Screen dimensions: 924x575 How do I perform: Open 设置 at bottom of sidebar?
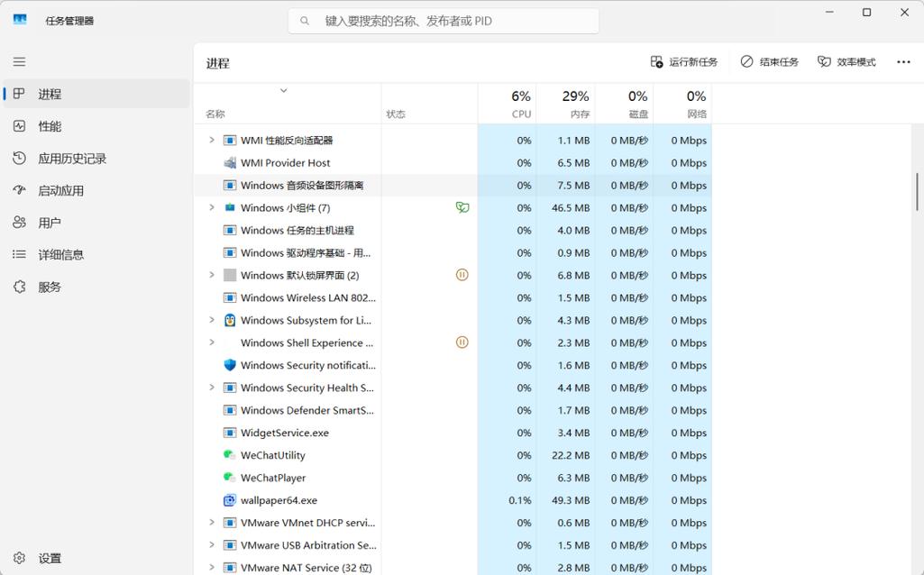coord(96,558)
